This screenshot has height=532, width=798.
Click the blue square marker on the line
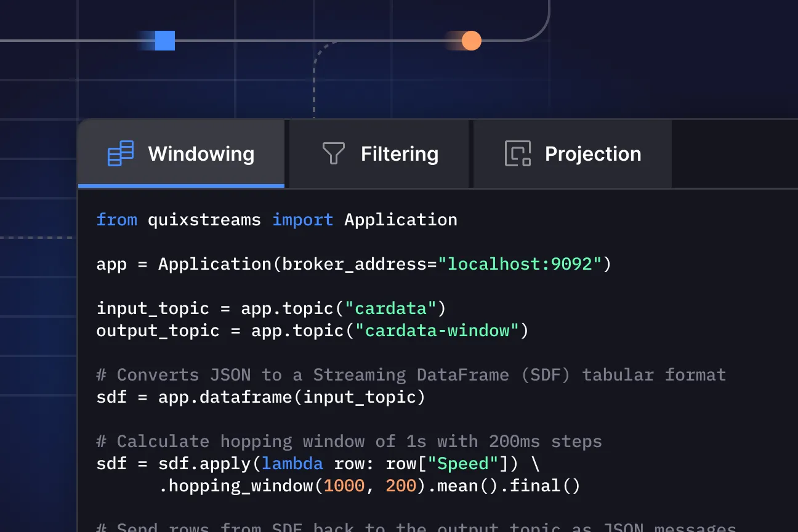pos(164,40)
